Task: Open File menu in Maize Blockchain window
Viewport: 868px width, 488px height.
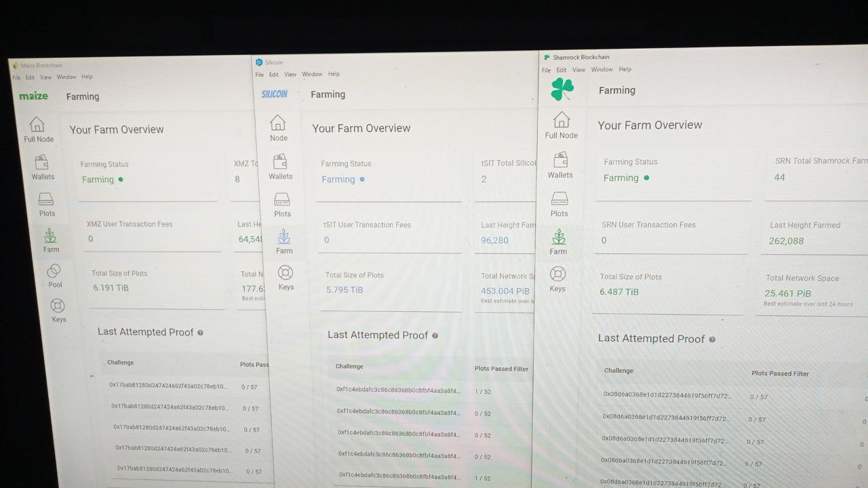Action: pyautogui.click(x=16, y=78)
